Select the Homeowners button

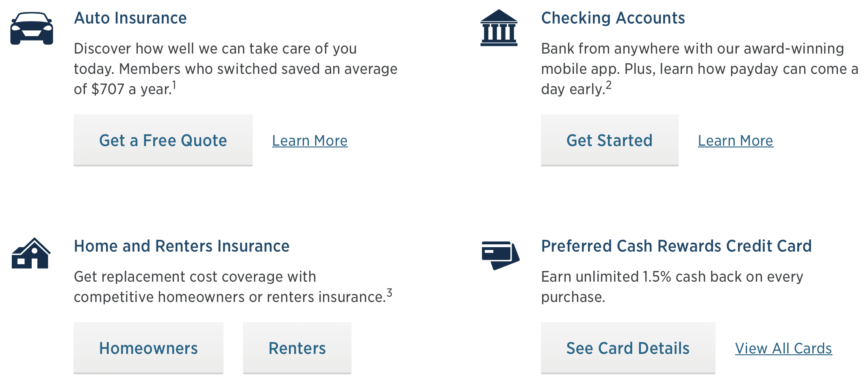[x=148, y=348]
